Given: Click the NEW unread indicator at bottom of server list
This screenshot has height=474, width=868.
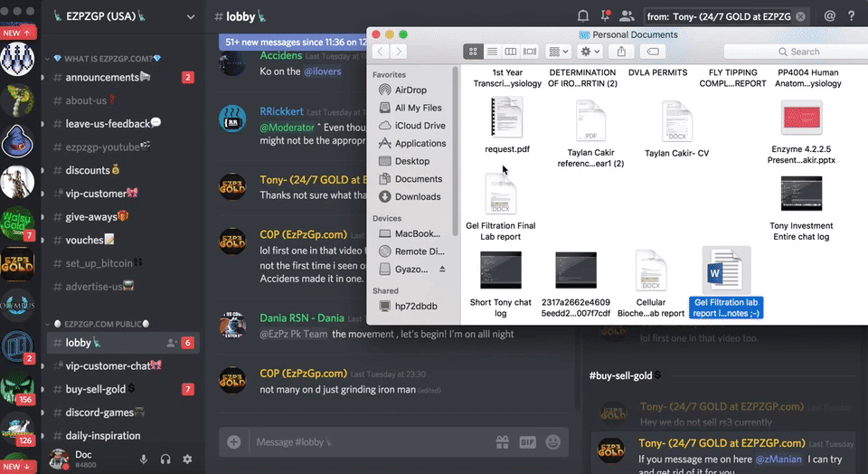Looking at the screenshot, I should tap(18, 466).
